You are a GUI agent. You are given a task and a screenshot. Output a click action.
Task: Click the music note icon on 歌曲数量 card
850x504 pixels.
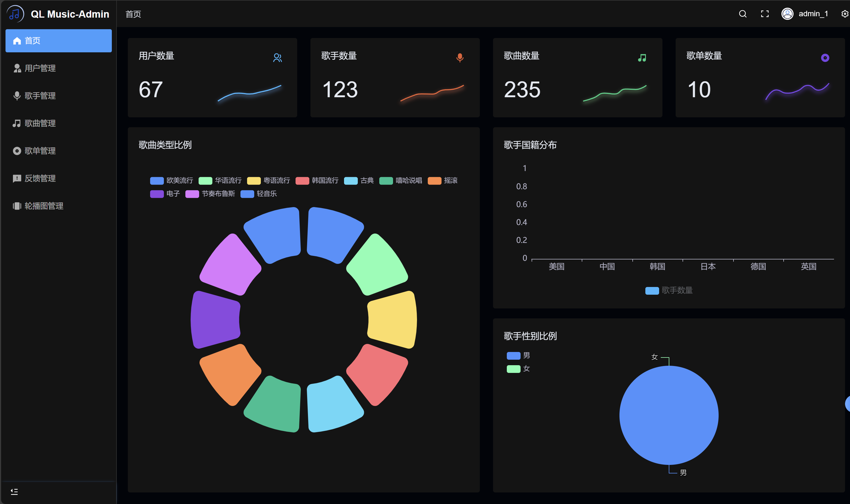coord(642,58)
